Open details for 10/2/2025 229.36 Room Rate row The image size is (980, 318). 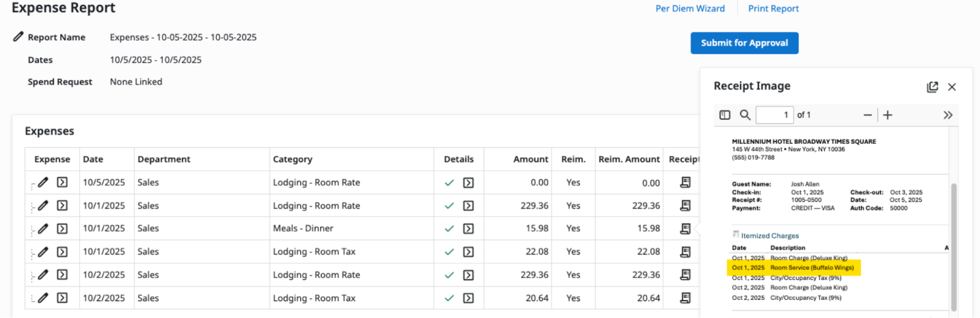point(468,275)
